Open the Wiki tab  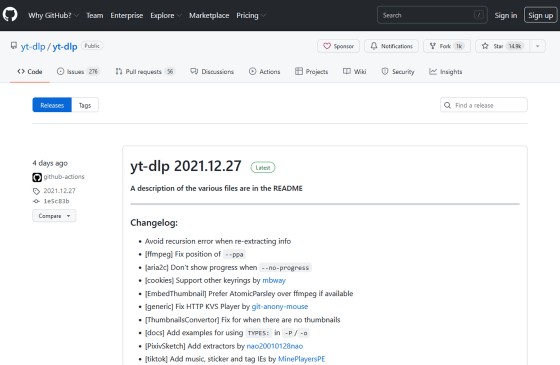[x=354, y=71]
